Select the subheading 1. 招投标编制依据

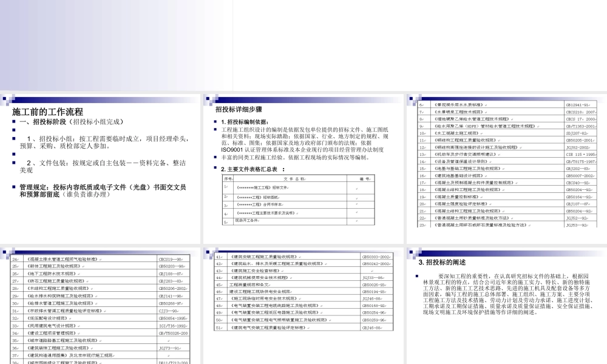[245, 122]
